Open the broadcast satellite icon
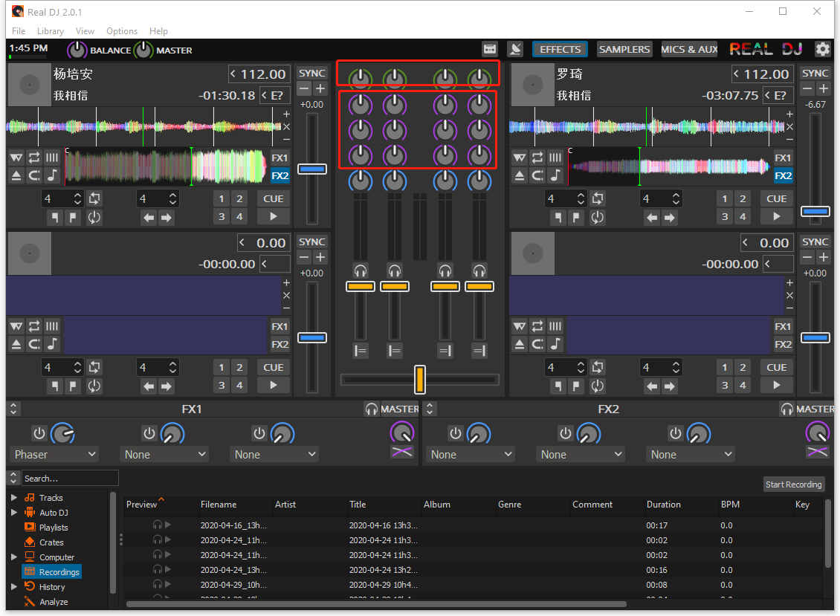Viewport: 840px width, 616px height. [515, 48]
